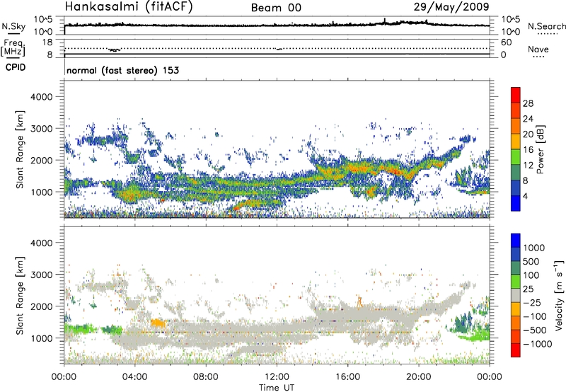
Task: Click the title "Hankasalmi (fitACF)"
Action: click(129, 6)
